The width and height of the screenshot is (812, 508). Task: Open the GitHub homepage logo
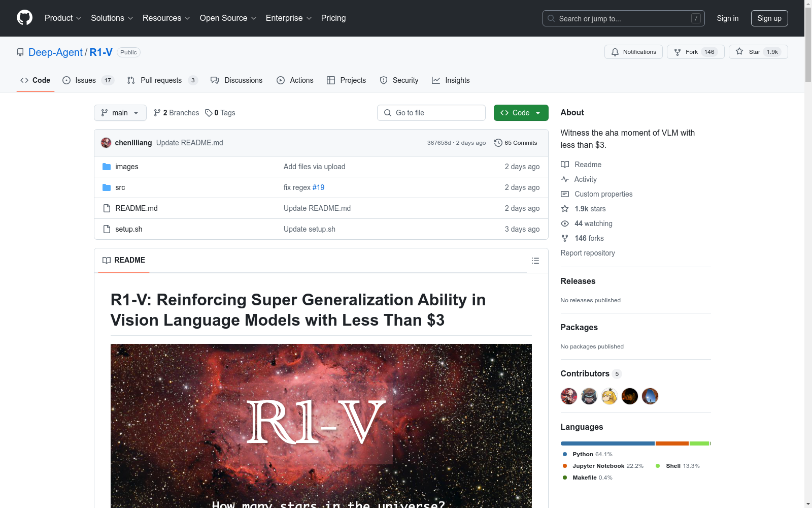(24, 18)
